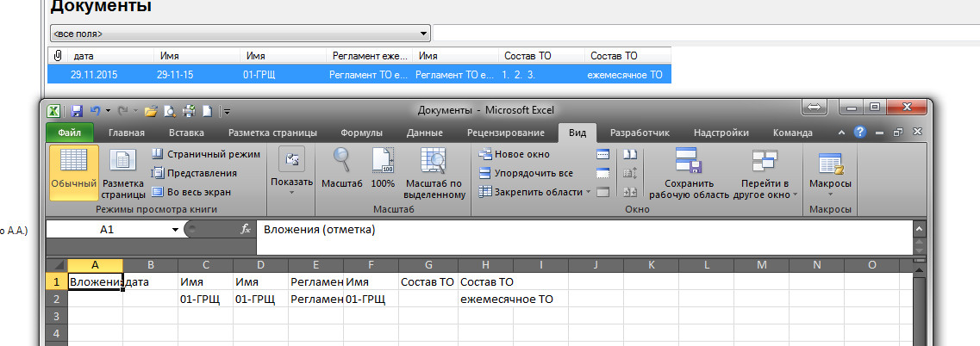Click the Масштаб magnifier icon
The height and width of the screenshot is (346, 980).
tap(341, 161)
